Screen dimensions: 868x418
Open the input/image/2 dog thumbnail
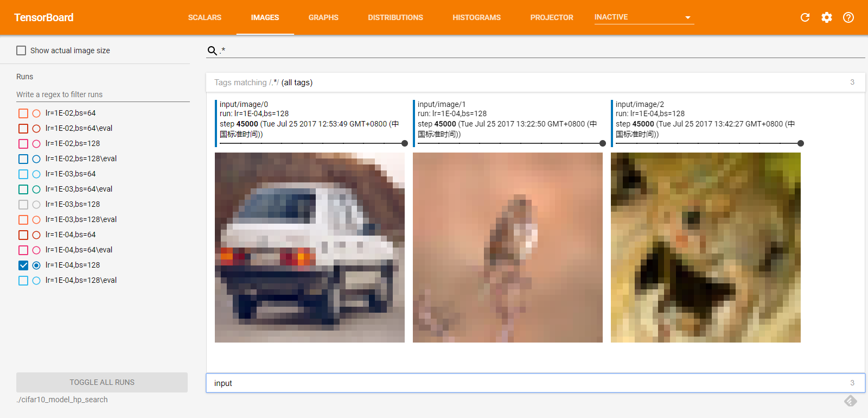point(706,248)
